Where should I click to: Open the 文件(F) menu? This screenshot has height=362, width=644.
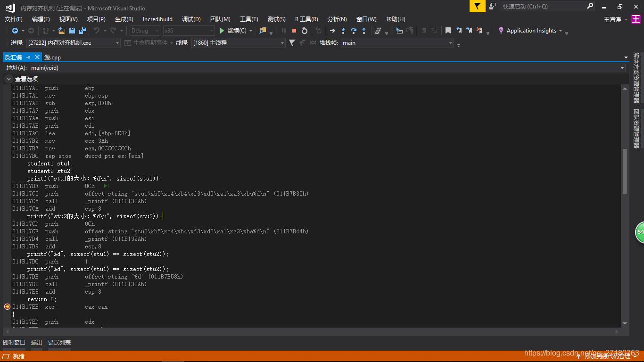14,19
